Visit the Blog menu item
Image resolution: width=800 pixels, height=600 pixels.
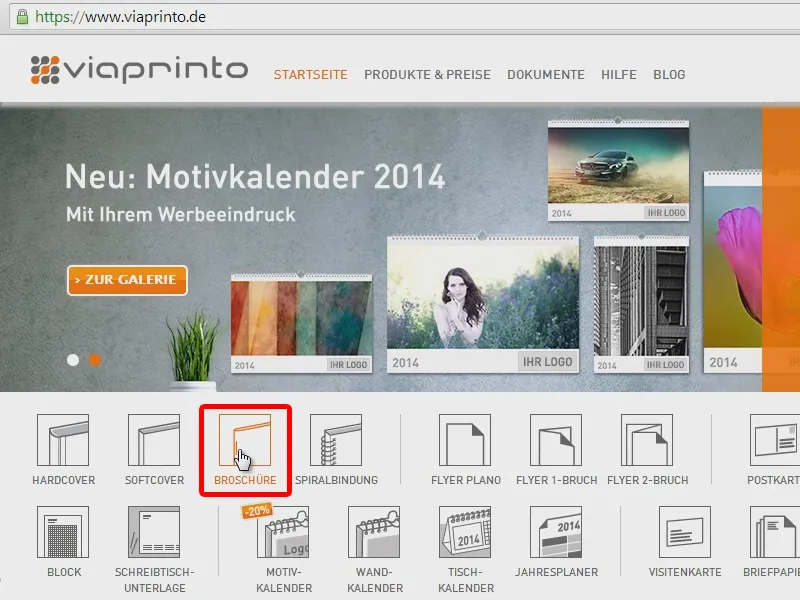[x=669, y=74]
